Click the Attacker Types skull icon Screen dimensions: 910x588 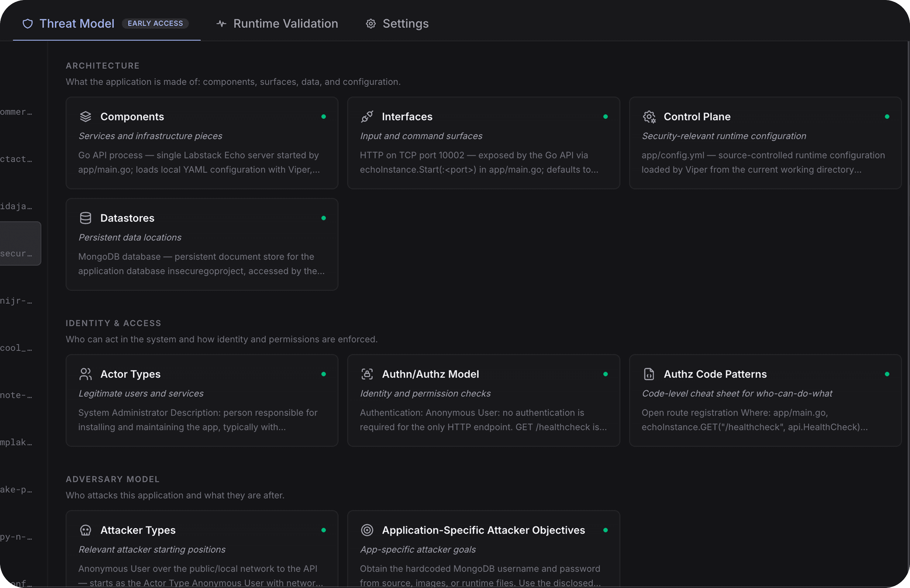[x=86, y=530]
